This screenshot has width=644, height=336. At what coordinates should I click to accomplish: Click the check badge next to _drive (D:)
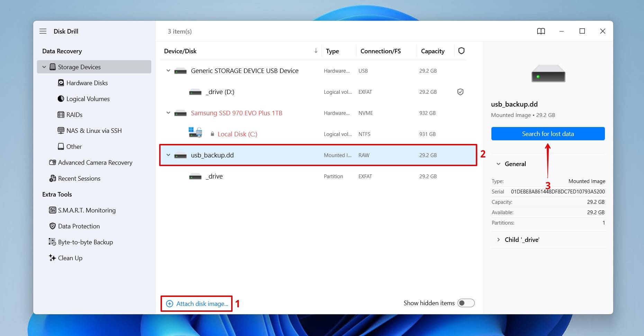tap(460, 92)
